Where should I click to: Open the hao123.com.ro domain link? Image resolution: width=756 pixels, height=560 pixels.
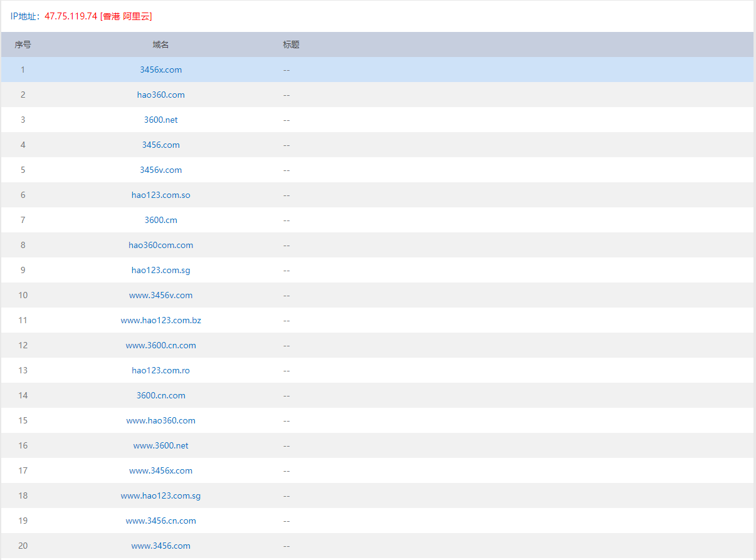pos(160,370)
